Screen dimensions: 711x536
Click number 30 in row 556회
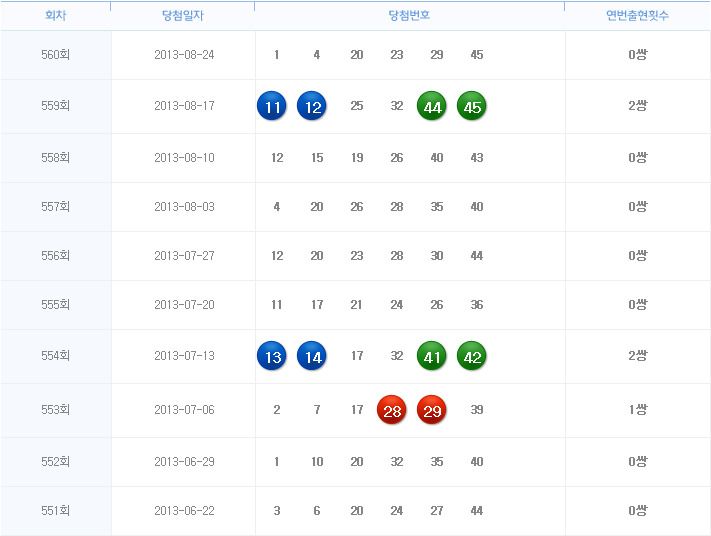coord(437,256)
